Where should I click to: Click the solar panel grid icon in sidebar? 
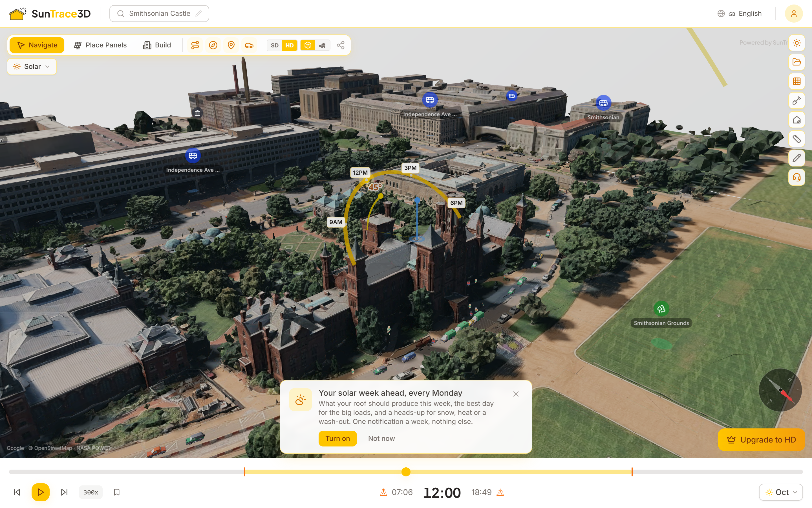796,81
